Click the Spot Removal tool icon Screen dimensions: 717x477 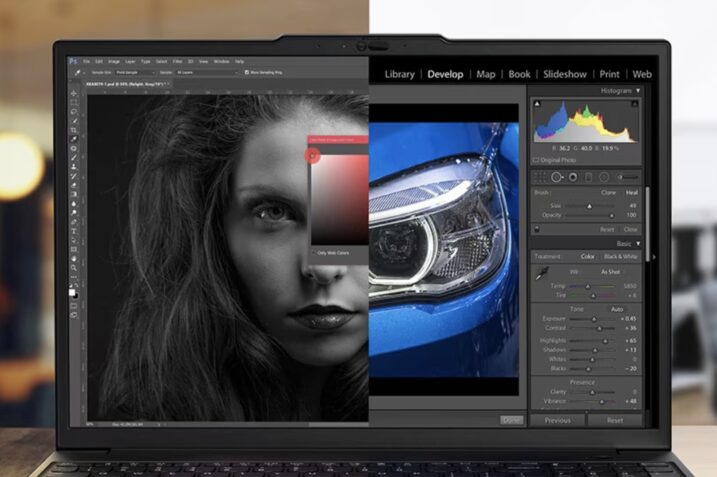pos(558,177)
